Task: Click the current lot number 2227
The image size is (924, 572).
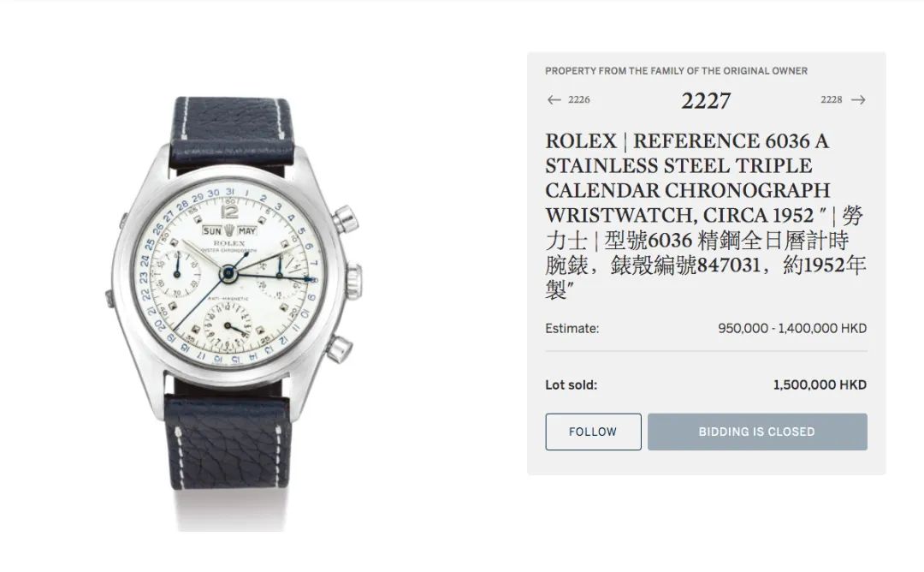Action: [706, 100]
